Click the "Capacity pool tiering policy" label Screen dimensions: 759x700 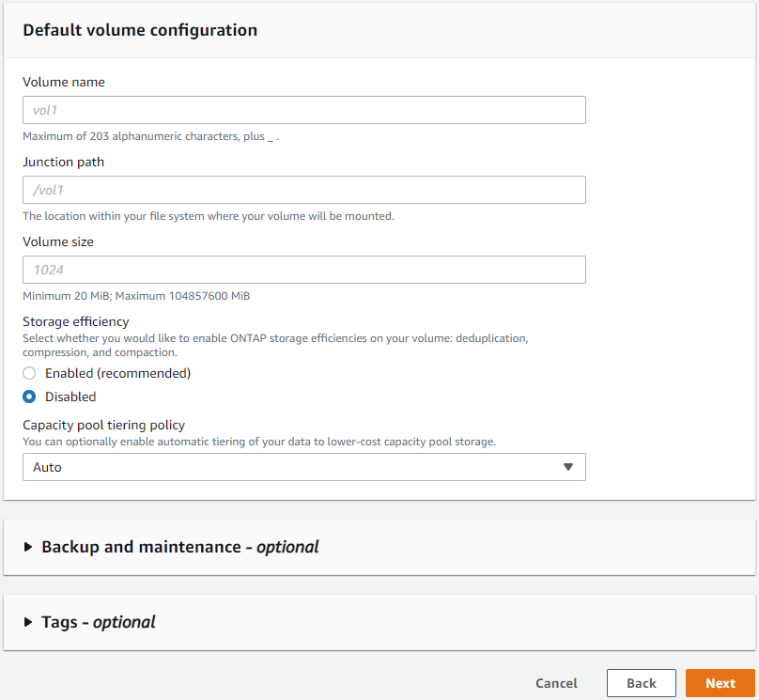pyautogui.click(x=103, y=425)
